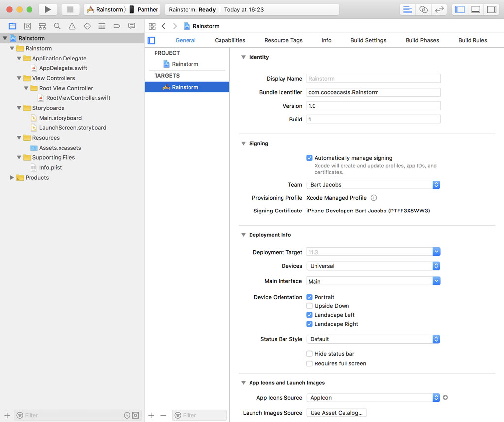Open the Version editor comparison view
The image size is (504, 422).
(440, 9)
